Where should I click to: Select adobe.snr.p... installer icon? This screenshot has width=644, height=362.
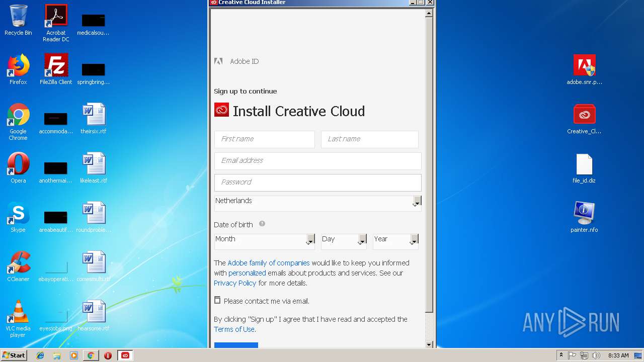pyautogui.click(x=584, y=69)
